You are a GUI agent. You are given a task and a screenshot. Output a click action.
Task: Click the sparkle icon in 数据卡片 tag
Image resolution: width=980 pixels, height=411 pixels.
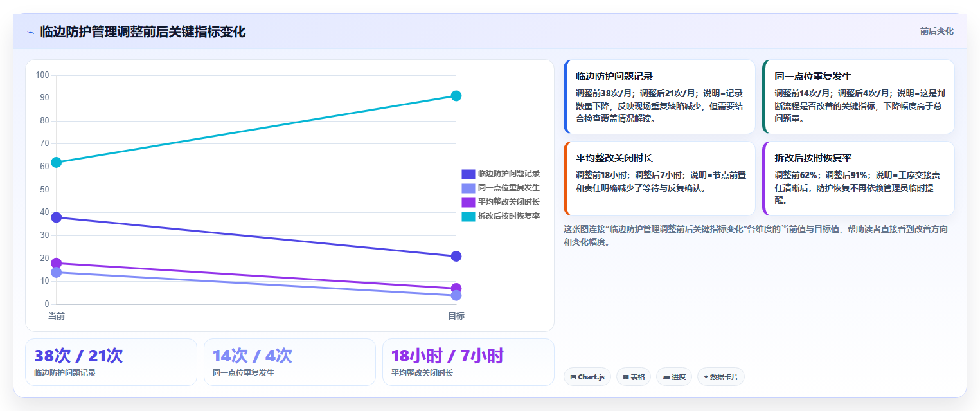click(706, 378)
